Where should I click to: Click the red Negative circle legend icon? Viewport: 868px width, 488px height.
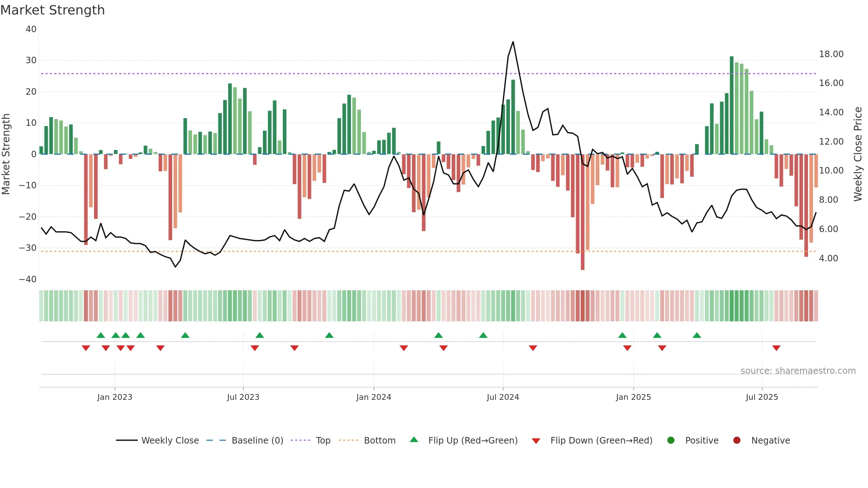(737, 440)
